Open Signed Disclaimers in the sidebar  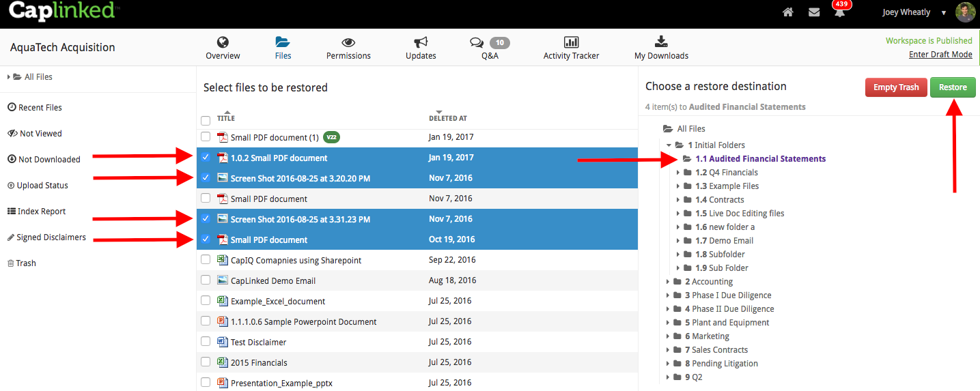click(x=46, y=237)
